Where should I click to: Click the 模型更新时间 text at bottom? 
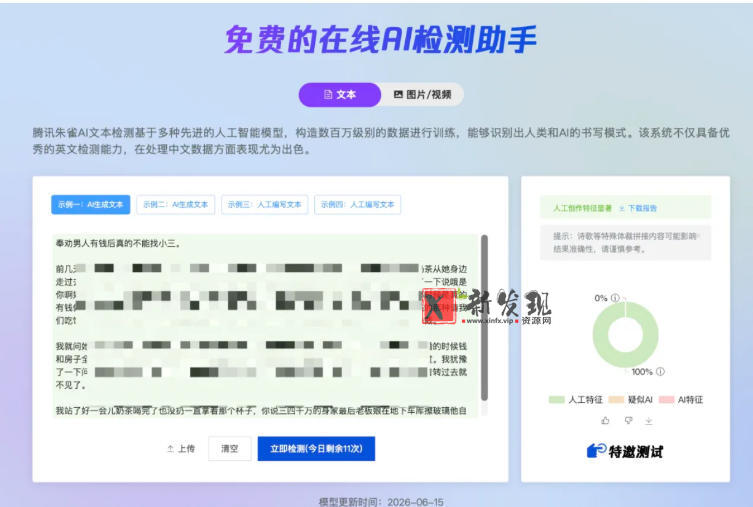coord(381,502)
